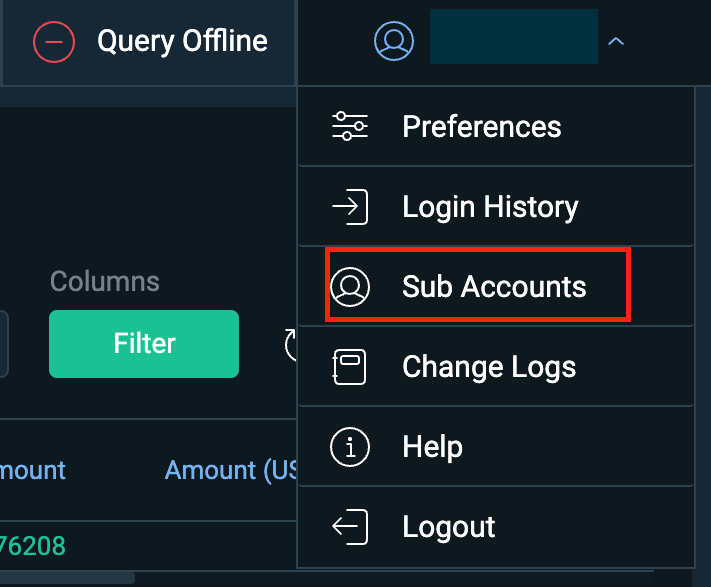Open the Change Logs menu entry
The image size is (711, 587).
[496, 367]
